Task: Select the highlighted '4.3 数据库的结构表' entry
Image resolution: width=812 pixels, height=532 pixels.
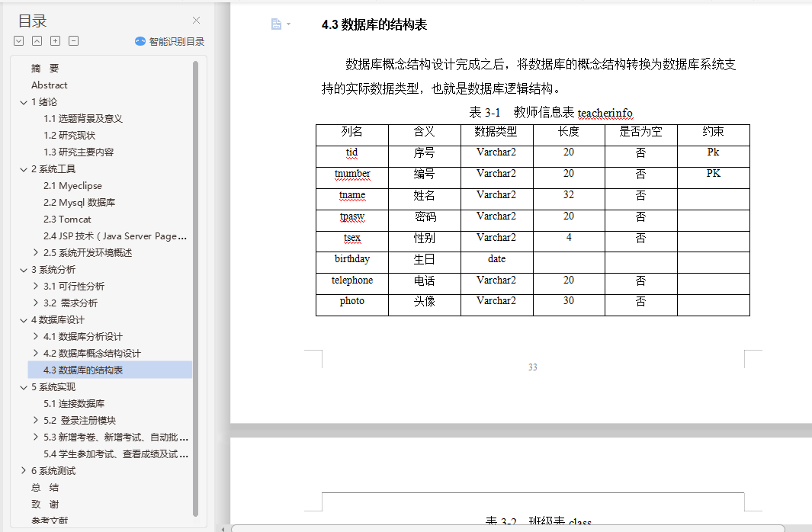Action: 110,370
